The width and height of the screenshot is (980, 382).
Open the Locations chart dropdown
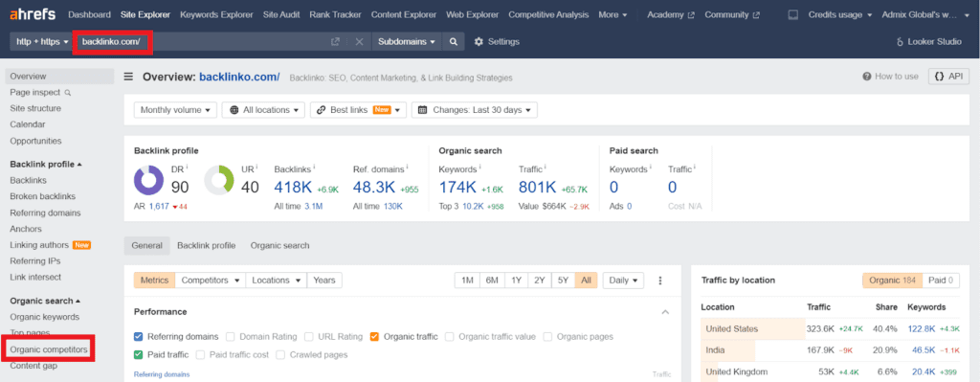pos(277,281)
